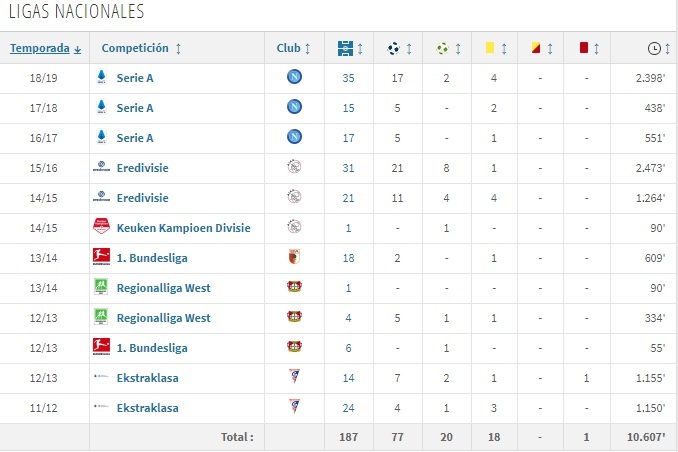
Task: Open Napoli club crest in 18/19 row
Action: [x=294, y=77]
